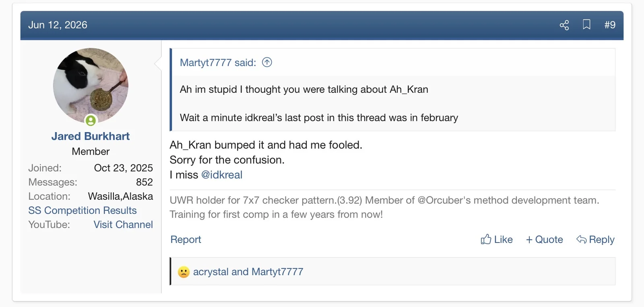
Task: Click the Reply arrow icon
Action: [x=581, y=239]
